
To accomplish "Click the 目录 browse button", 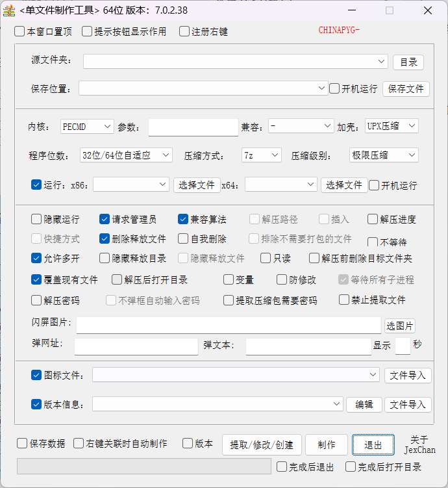I will (408, 62).
